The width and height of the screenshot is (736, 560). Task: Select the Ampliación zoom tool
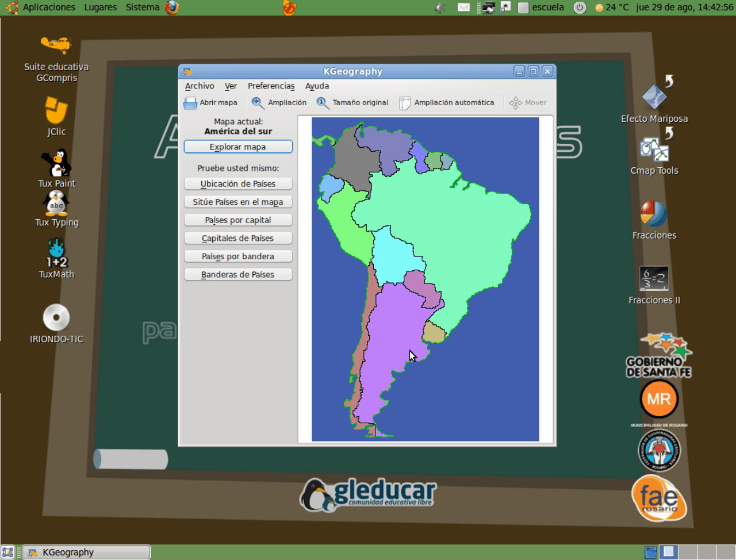point(279,103)
